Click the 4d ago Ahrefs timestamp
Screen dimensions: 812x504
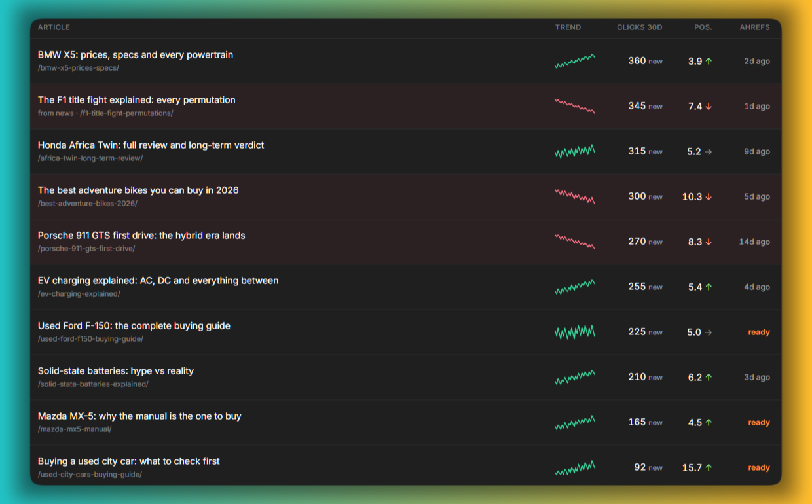point(757,287)
